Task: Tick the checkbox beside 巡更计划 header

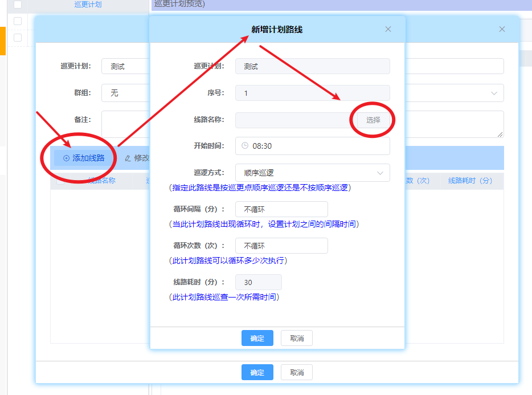Action: coord(18,5)
